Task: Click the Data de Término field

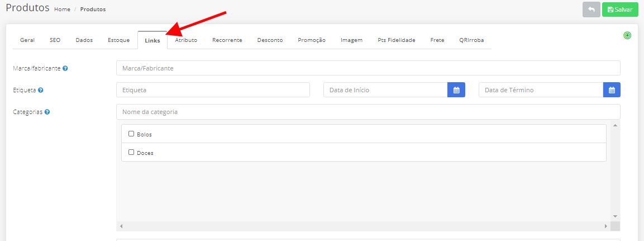Action: (x=541, y=90)
